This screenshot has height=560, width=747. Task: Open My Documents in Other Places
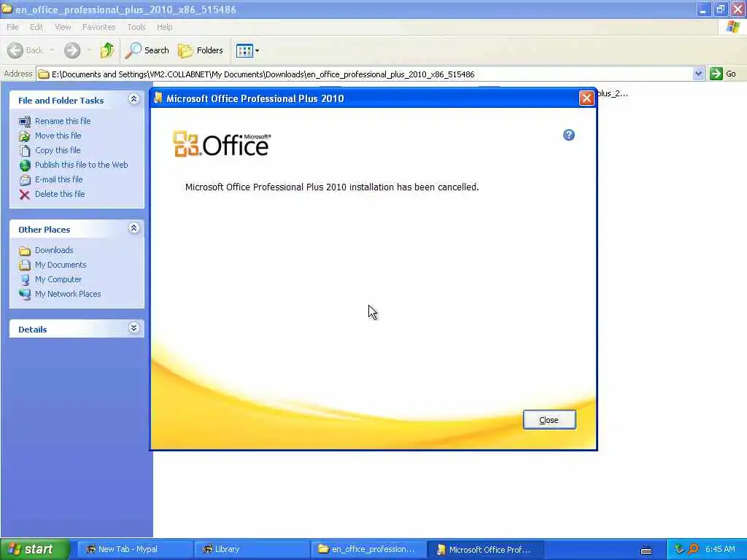pos(61,265)
